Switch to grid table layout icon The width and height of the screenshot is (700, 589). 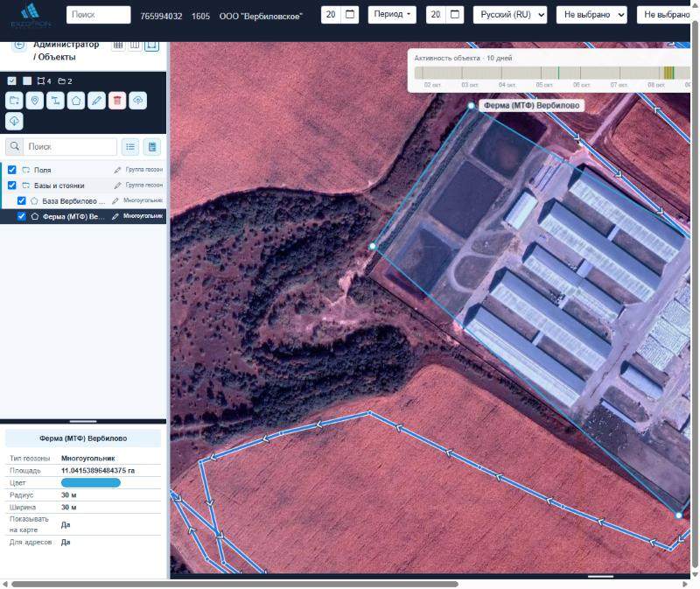(x=118, y=45)
